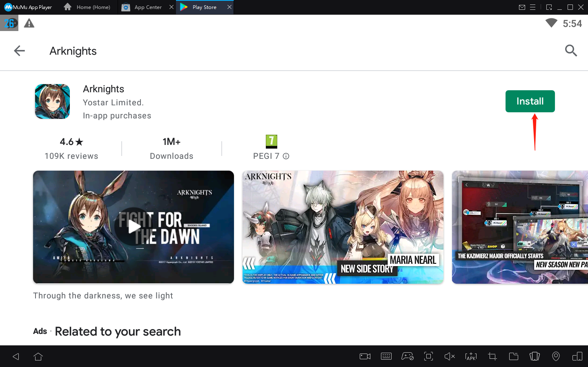
Task: Toggle the mute volume icon
Action: pos(450,356)
